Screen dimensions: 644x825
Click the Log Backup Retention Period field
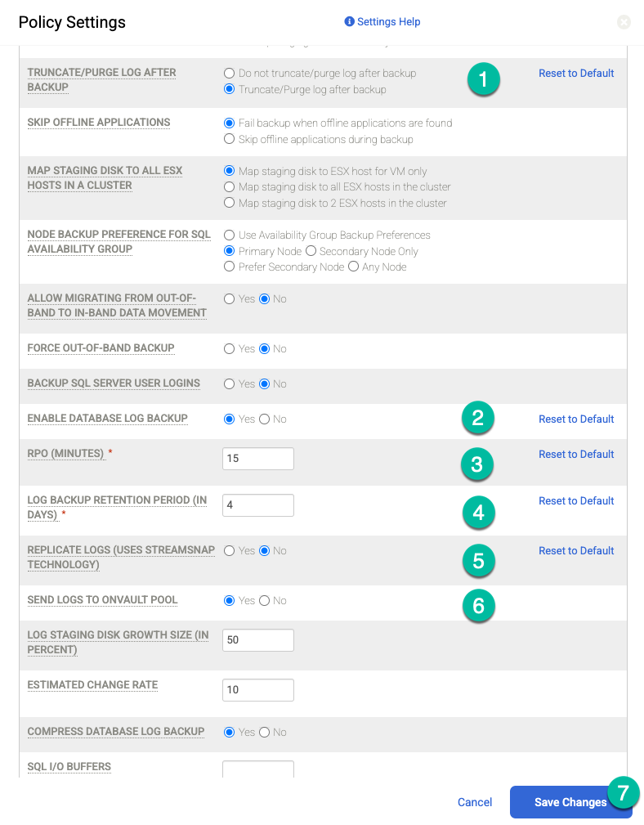(x=258, y=505)
